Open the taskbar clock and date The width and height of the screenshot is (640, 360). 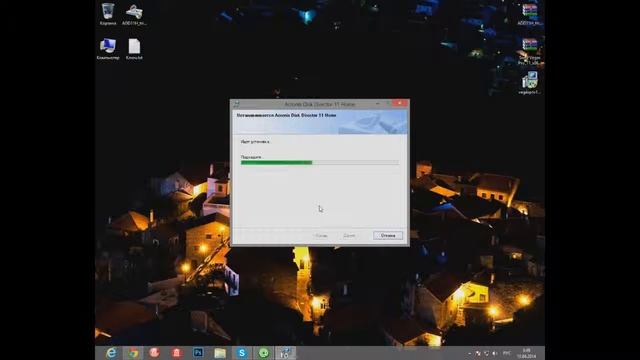pos(527,353)
